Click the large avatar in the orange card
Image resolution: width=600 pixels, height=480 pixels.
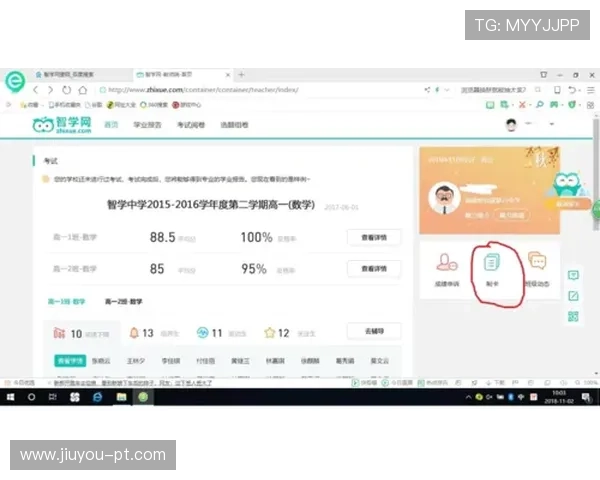[x=444, y=198]
